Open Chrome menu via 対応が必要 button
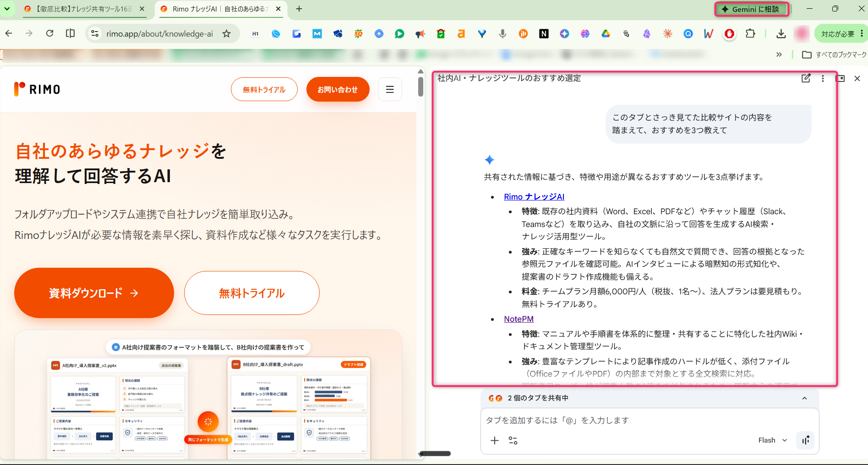868x465 pixels. point(841,33)
